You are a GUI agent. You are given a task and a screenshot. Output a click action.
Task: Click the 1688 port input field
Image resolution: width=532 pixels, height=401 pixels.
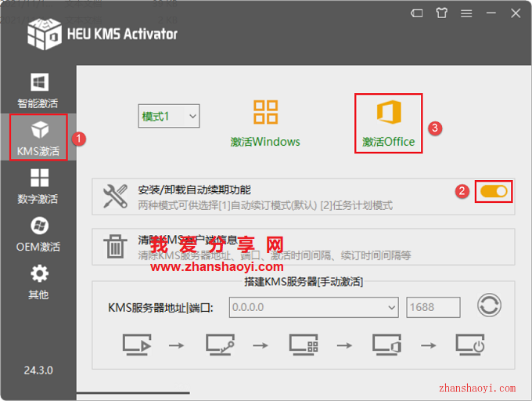(x=433, y=308)
